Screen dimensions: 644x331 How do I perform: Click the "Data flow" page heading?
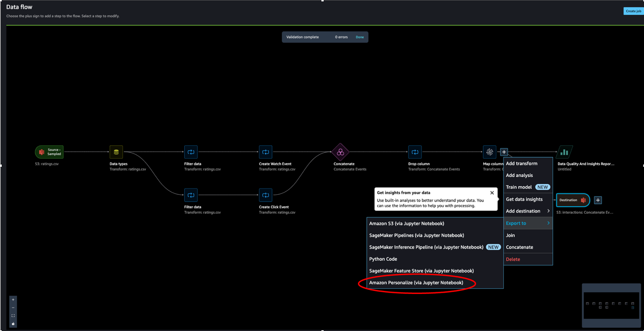19,7
